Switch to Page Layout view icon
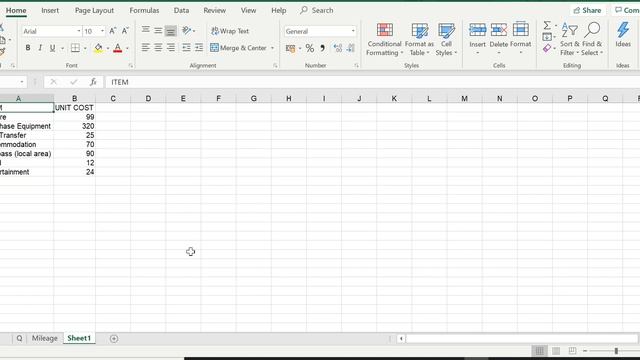The width and height of the screenshot is (640, 360). pos(556,351)
